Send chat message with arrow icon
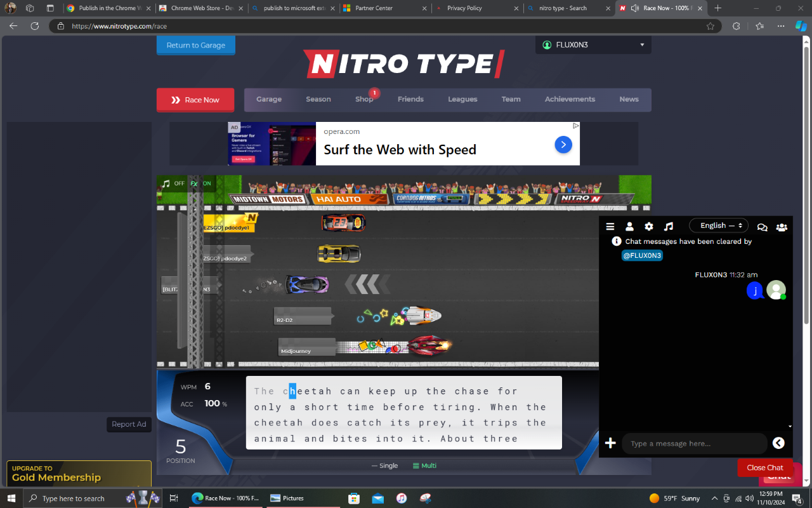The width and height of the screenshot is (812, 508). pyautogui.click(x=778, y=443)
